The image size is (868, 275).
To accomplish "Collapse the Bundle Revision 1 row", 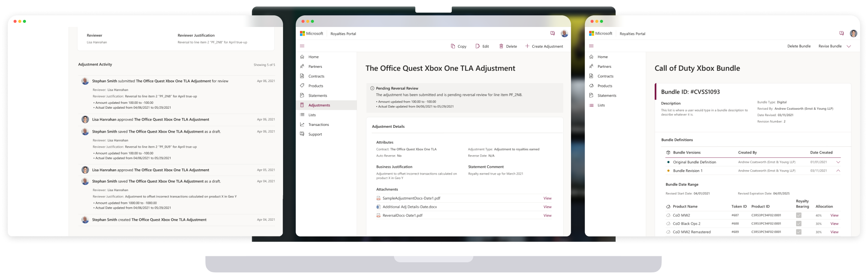I will (838, 171).
